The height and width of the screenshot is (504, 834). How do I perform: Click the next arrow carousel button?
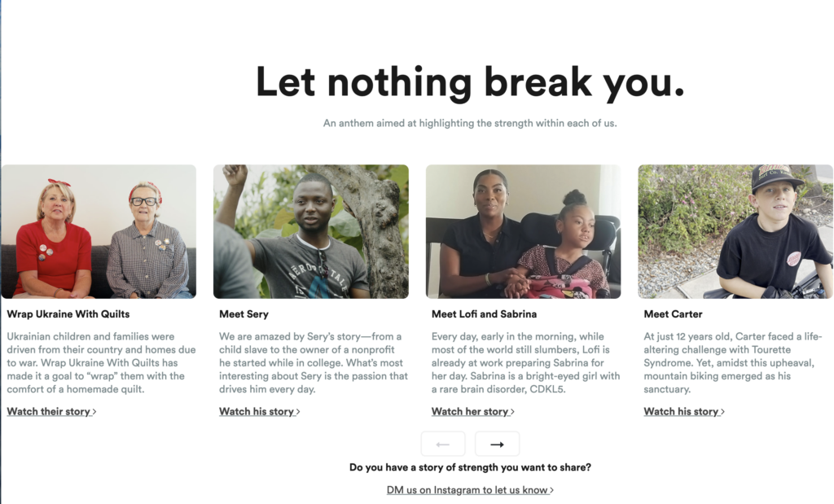pyautogui.click(x=497, y=444)
